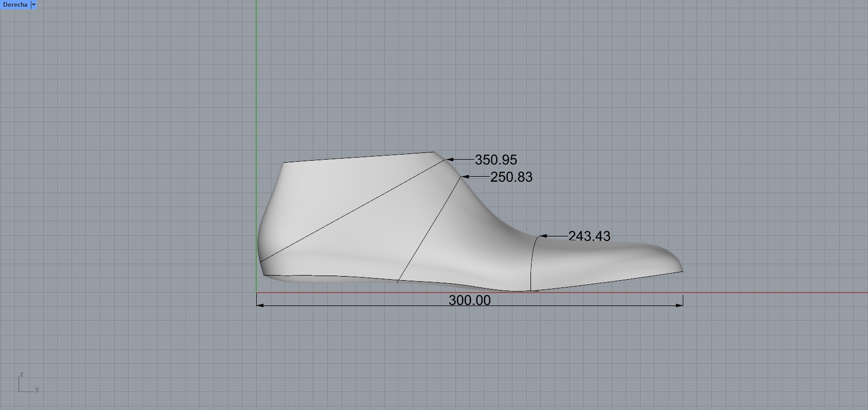Expand the viewport dropdown arrow beside Derecha
The height and width of the screenshot is (410, 868).
click(x=34, y=5)
